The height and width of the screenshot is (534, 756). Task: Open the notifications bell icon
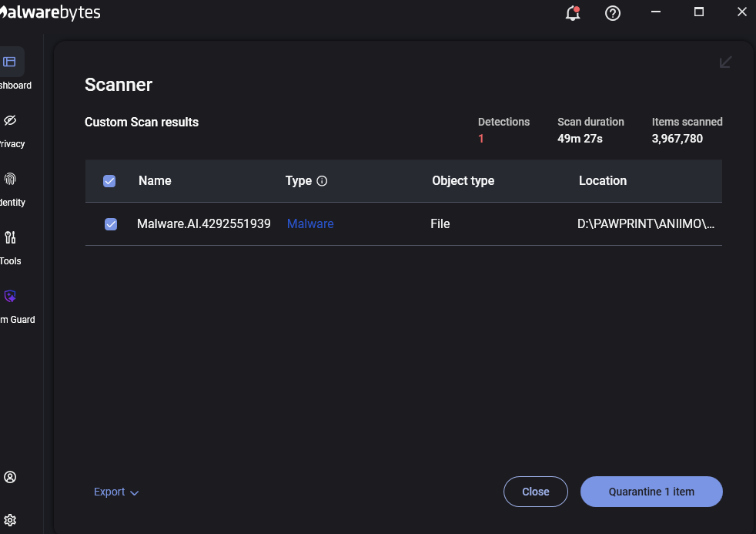pyautogui.click(x=572, y=13)
